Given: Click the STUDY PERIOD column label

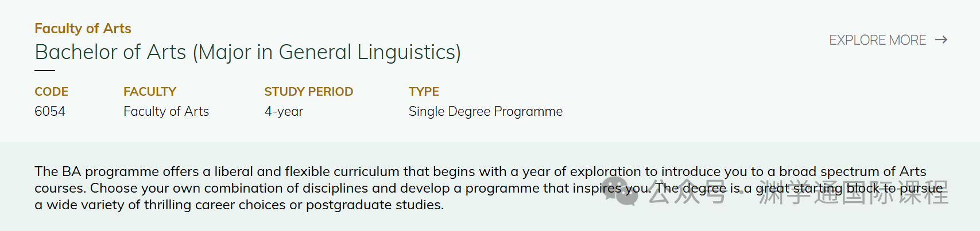Looking at the screenshot, I should tap(308, 92).
